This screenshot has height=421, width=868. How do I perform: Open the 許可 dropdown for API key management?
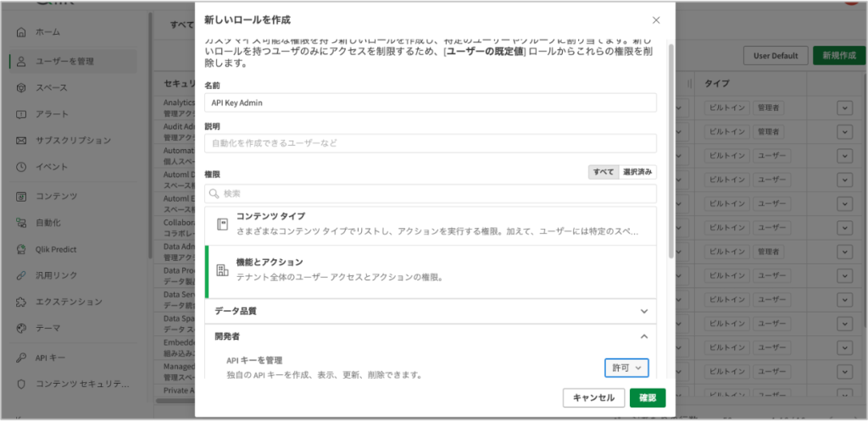click(x=627, y=368)
